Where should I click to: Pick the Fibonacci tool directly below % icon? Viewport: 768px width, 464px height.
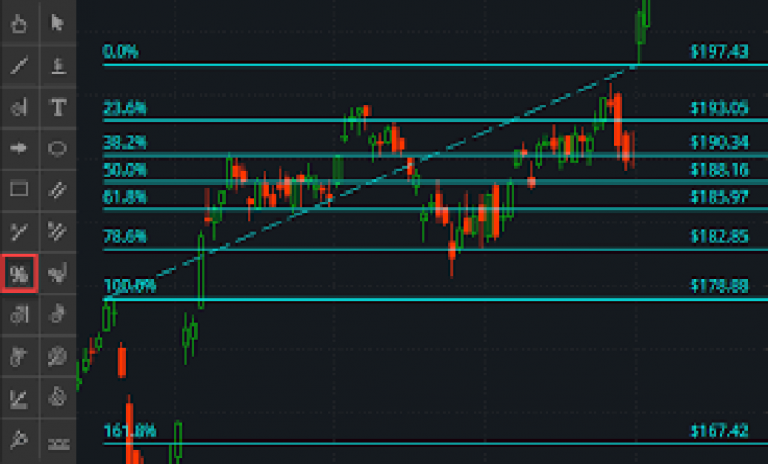19,314
